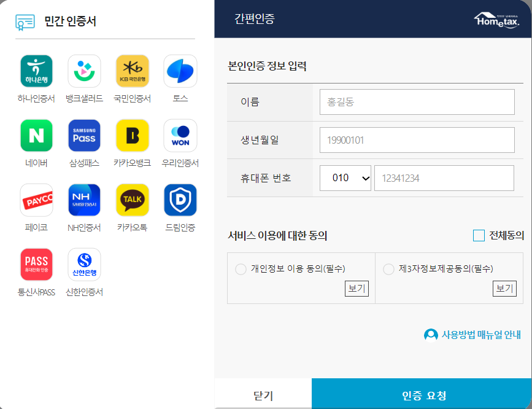Click the 네이버 label
The height and width of the screenshot is (409, 532).
36,163
